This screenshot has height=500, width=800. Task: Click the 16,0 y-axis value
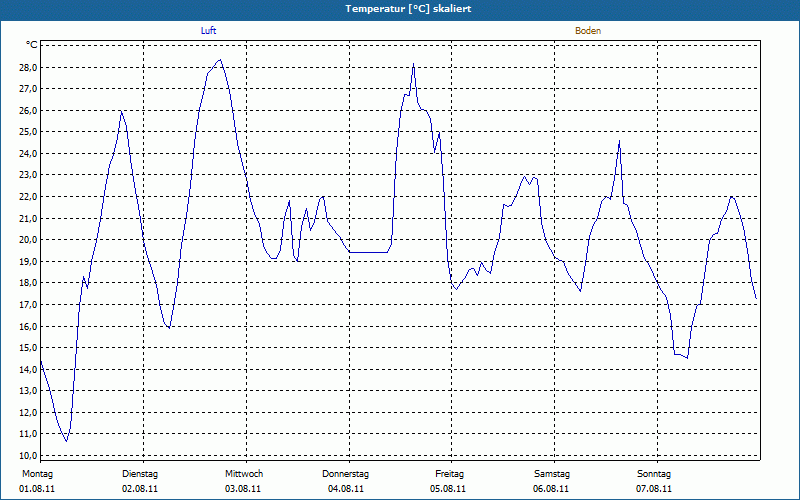click(x=28, y=326)
